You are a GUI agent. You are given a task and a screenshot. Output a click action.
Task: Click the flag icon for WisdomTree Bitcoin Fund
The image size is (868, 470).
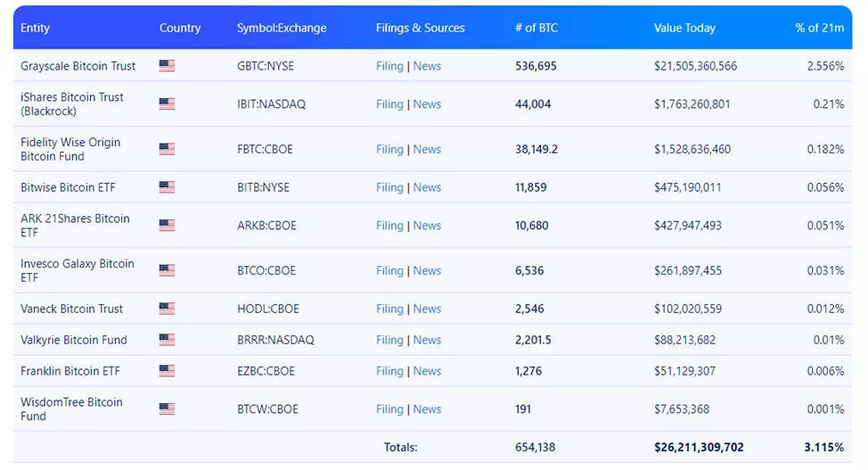pyautogui.click(x=167, y=409)
